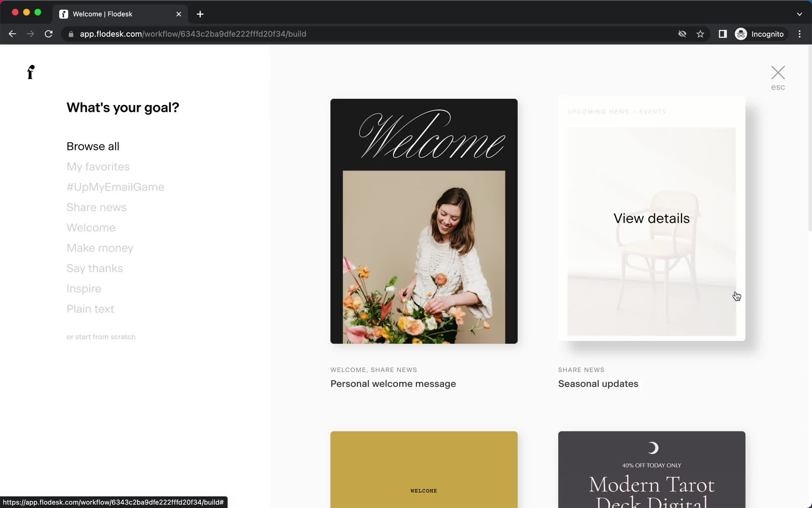Image resolution: width=812 pixels, height=508 pixels.
Task: View details on Seasonal updates template
Action: [x=651, y=218]
